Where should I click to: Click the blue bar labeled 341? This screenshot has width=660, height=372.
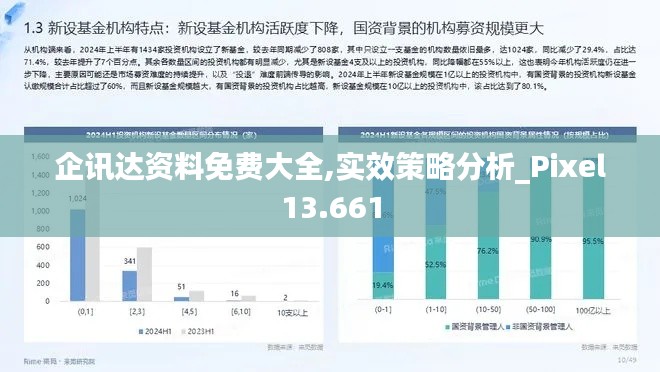tap(130, 286)
